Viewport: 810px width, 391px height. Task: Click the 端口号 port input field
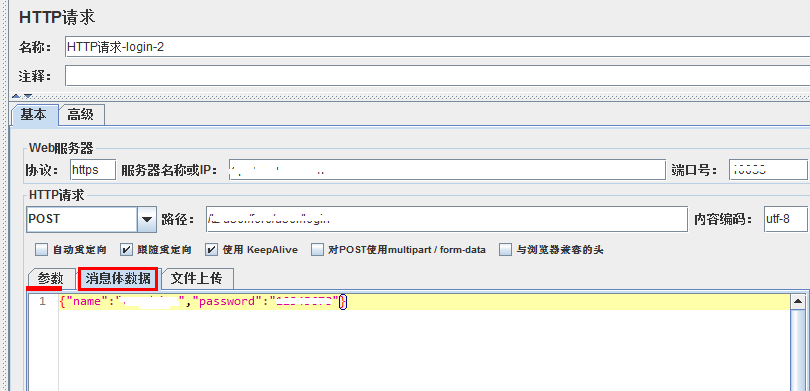(x=768, y=170)
